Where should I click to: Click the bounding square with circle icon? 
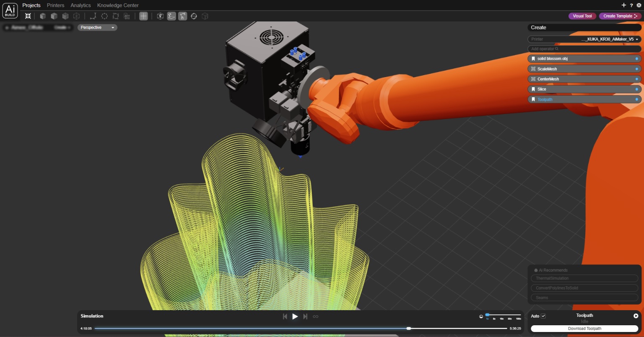pos(116,16)
